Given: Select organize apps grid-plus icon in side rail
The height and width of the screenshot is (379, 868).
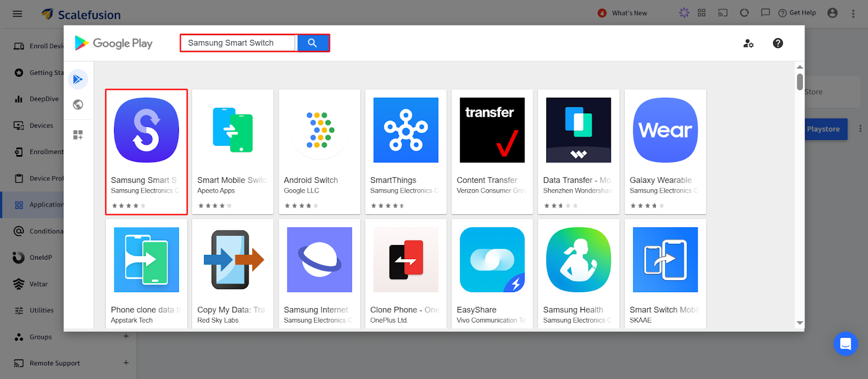Looking at the screenshot, I should (x=78, y=134).
